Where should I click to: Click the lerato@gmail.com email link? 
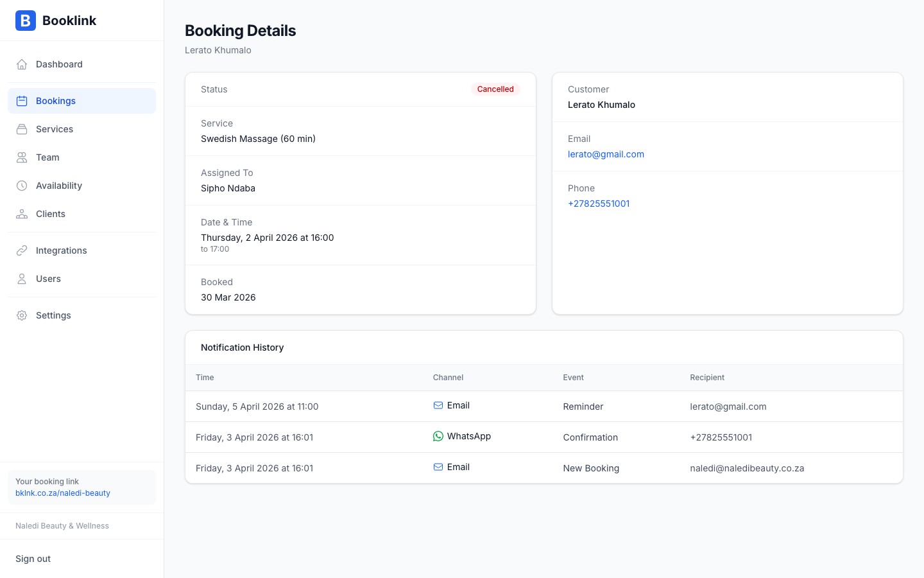[x=606, y=154]
